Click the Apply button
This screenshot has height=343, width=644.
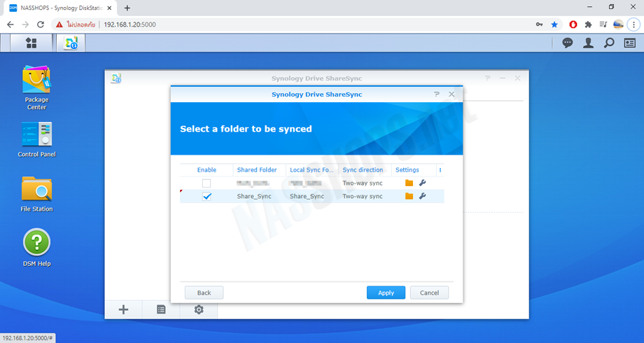coord(386,293)
